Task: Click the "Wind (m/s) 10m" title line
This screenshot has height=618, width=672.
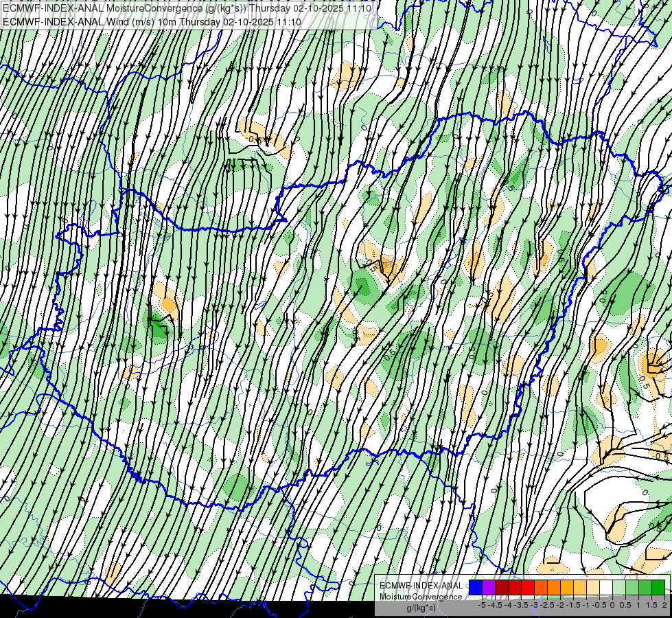Action: 151,21
